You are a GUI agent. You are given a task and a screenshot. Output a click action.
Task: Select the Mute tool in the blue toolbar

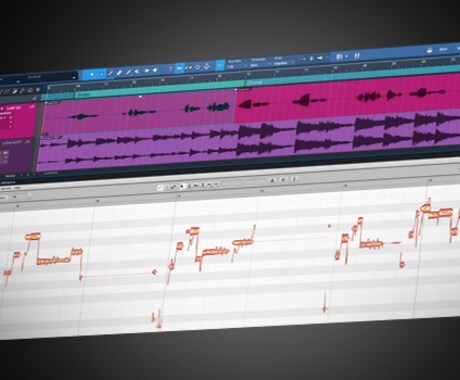point(137,71)
